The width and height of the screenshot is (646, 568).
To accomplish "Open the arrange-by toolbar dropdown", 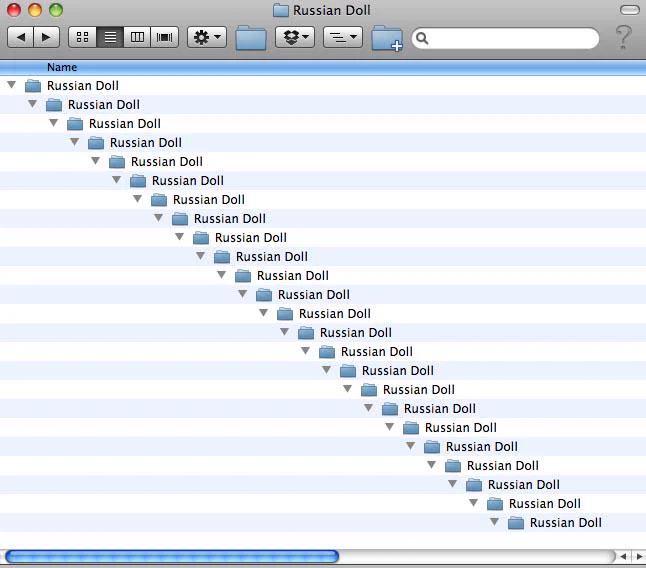I will [343, 37].
